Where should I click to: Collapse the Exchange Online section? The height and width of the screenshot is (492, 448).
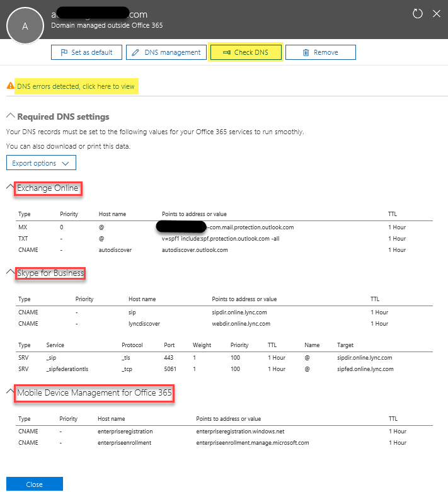pos(10,187)
